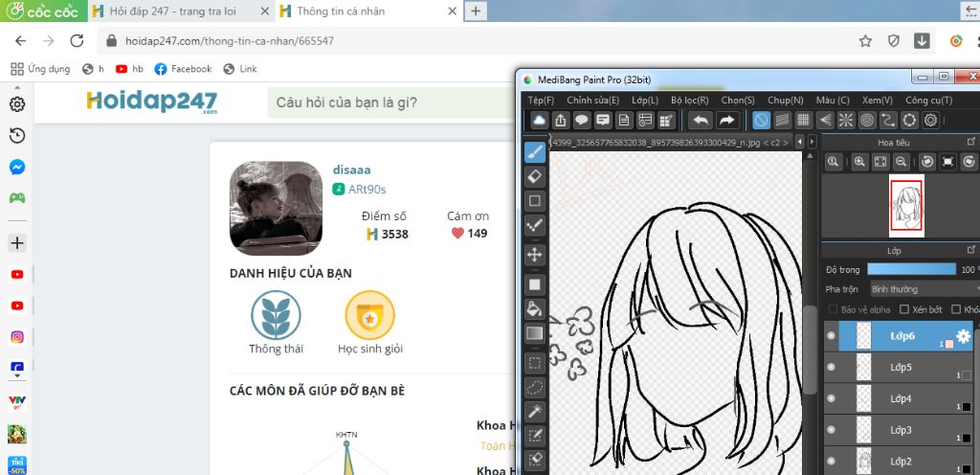The height and width of the screenshot is (475, 980).
Task: Enable vanishing point snap
Action: click(824, 120)
